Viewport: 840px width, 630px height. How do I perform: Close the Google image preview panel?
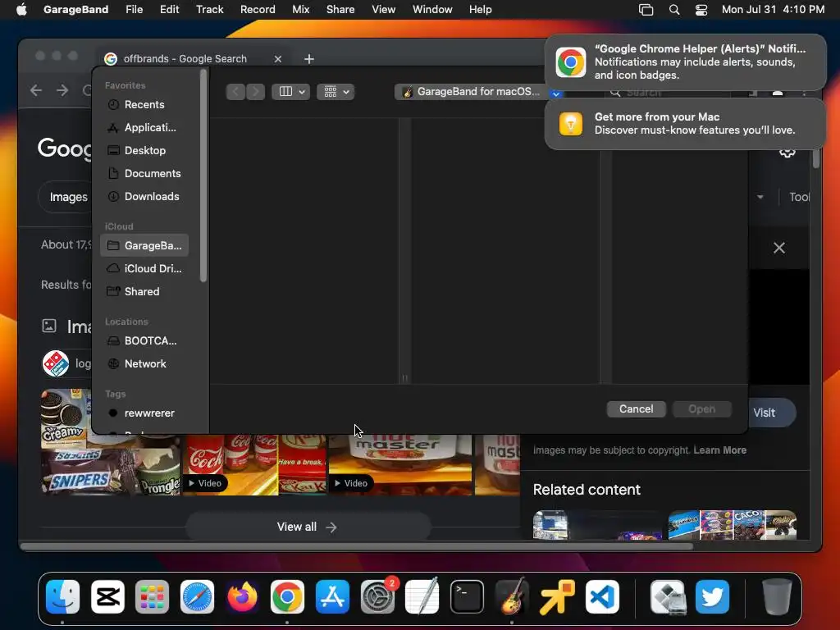point(779,248)
